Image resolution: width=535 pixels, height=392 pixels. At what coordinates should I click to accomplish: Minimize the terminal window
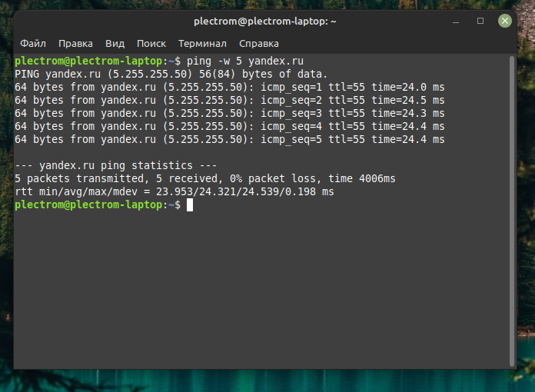coord(456,22)
